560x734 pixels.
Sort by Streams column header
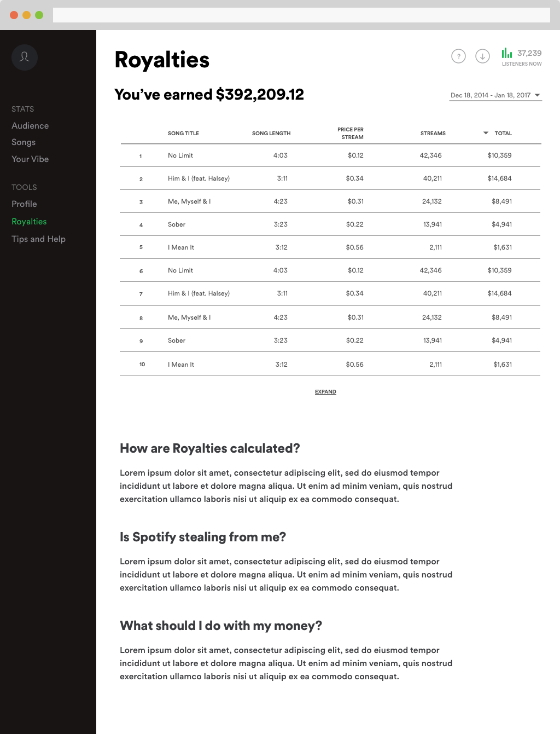coord(433,134)
